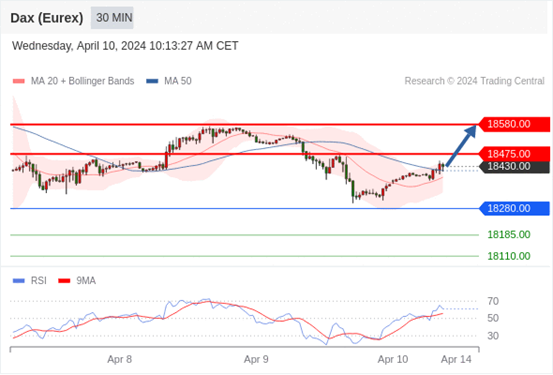
Task: Click the Dax (Eurex) title
Action: tap(47, 18)
